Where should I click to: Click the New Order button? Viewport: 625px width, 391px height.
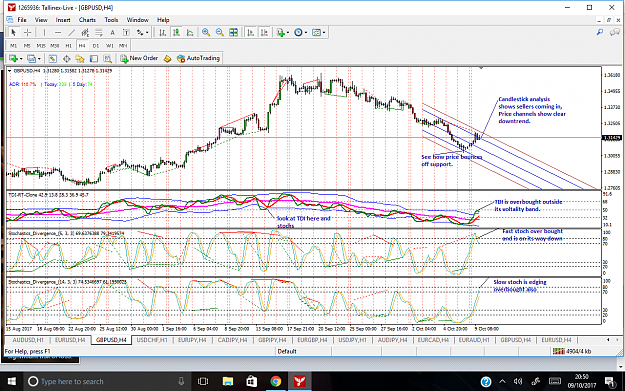coord(139,59)
